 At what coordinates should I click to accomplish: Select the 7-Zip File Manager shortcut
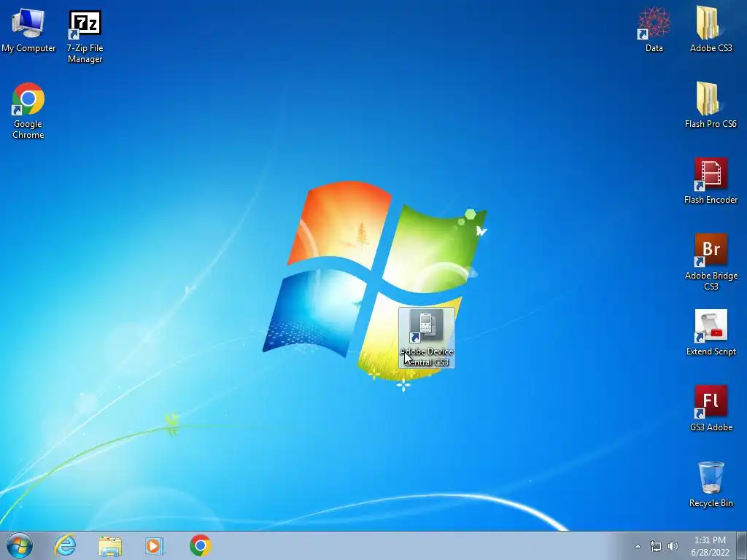85,36
